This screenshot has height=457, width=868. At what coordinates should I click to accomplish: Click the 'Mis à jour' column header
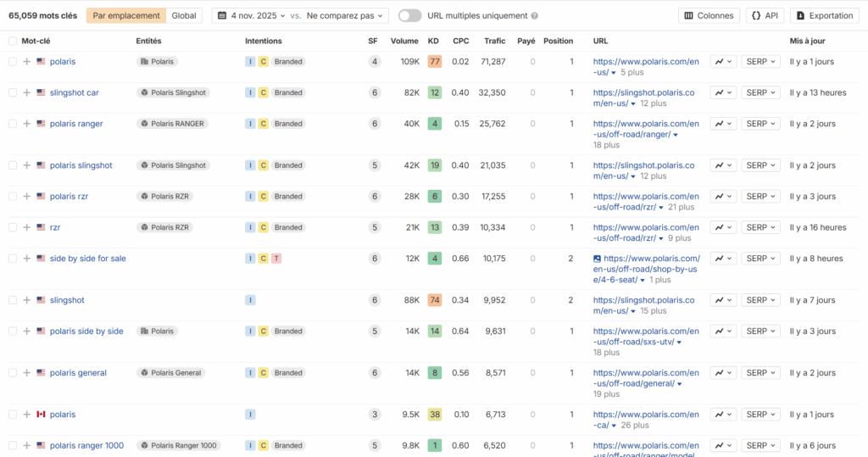[x=807, y=41]
